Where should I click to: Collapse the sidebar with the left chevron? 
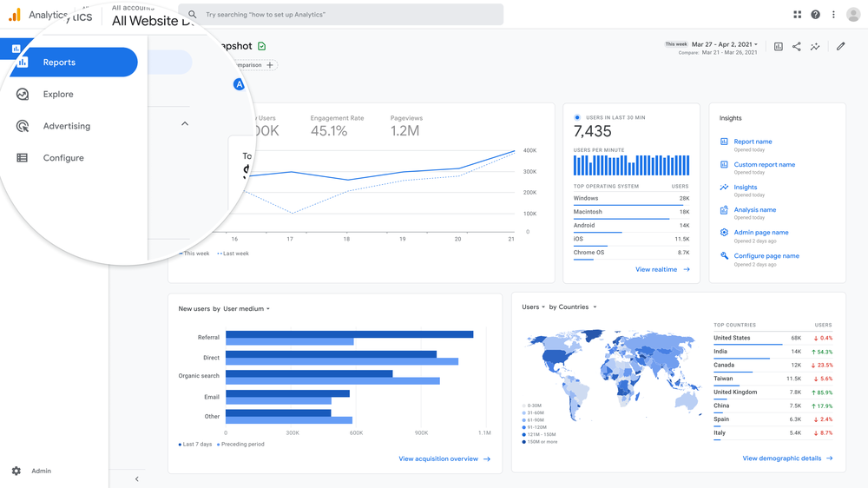point(136,478)
